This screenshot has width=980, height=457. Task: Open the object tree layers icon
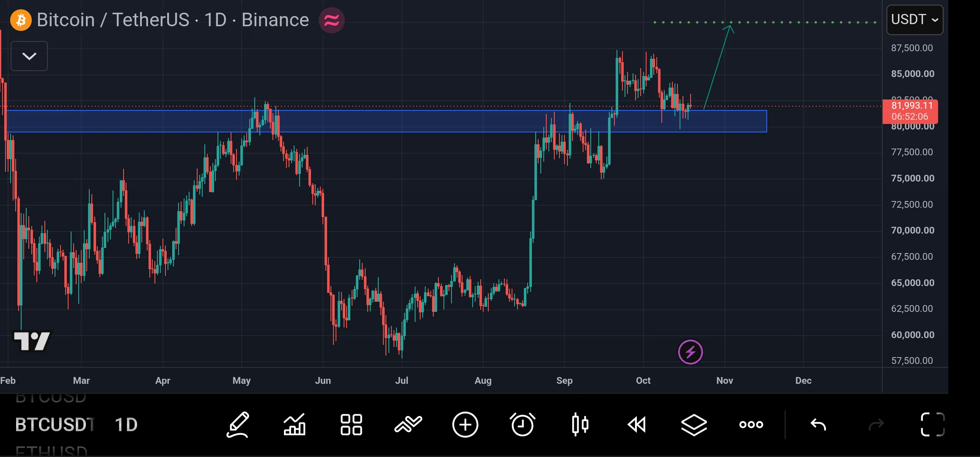click(x=694, y=425)
